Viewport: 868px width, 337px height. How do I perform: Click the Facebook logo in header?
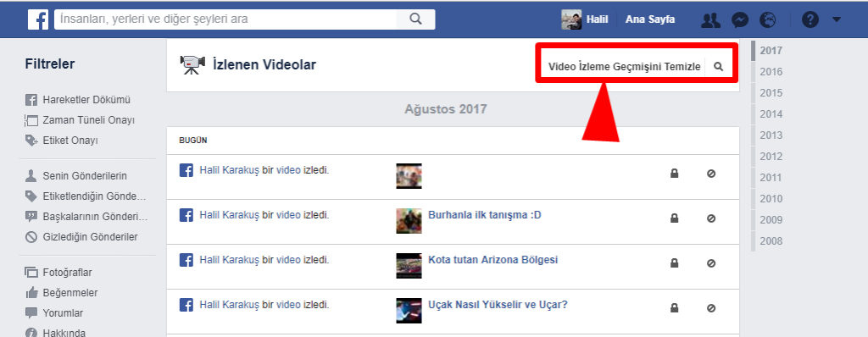(x=38, y=20)
